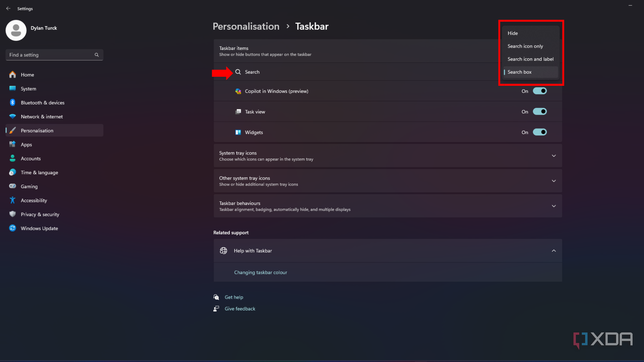
Task: Open the user profile picture
Action: [16, 30]
